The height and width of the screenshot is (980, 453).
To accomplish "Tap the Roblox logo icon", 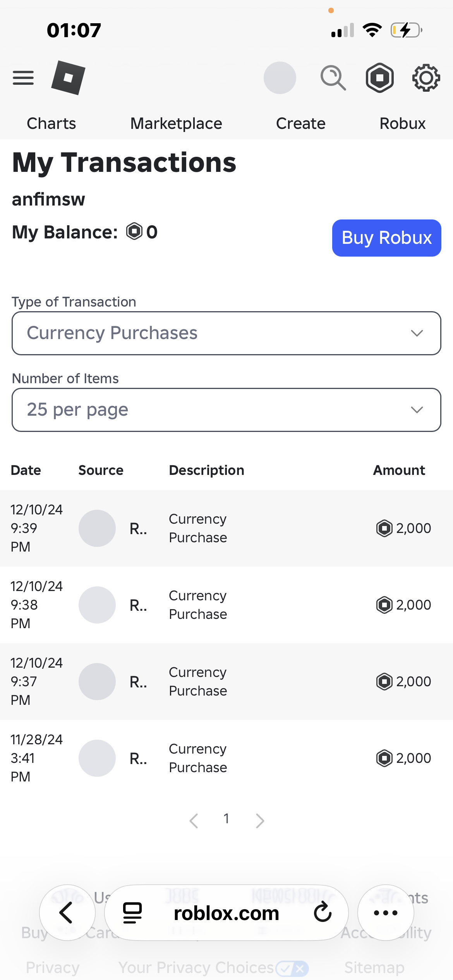I will [x=68, y=78].
